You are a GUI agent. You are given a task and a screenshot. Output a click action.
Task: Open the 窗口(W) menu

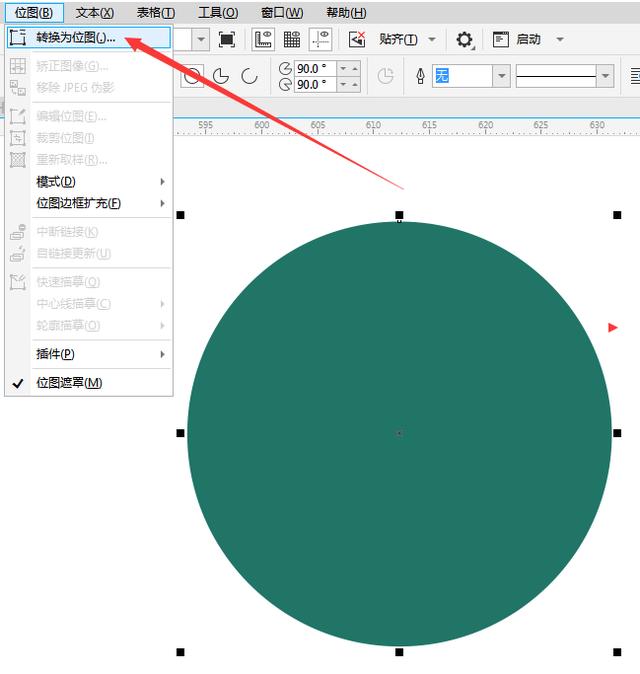click(x=282, y=13)
